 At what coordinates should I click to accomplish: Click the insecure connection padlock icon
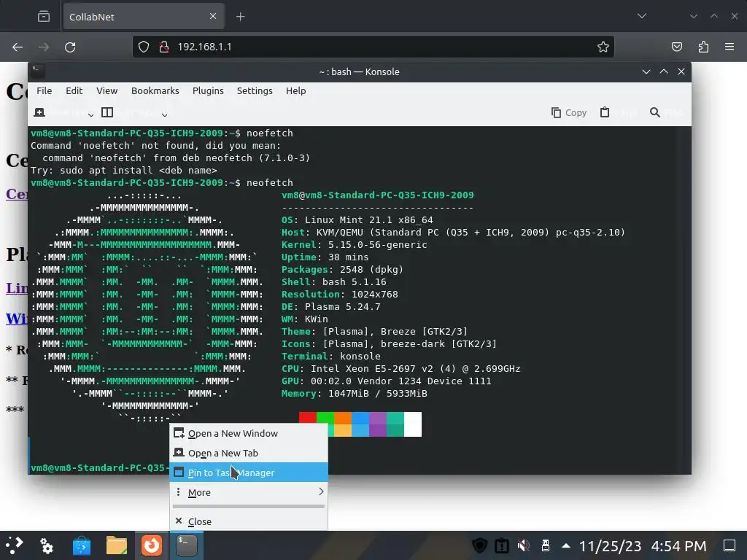(x=164, y=47)
